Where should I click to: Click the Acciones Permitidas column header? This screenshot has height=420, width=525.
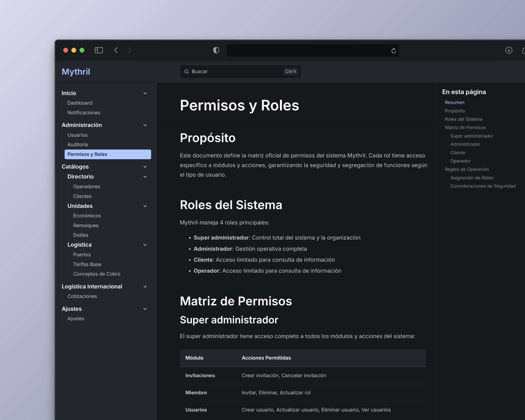(266, 358)
